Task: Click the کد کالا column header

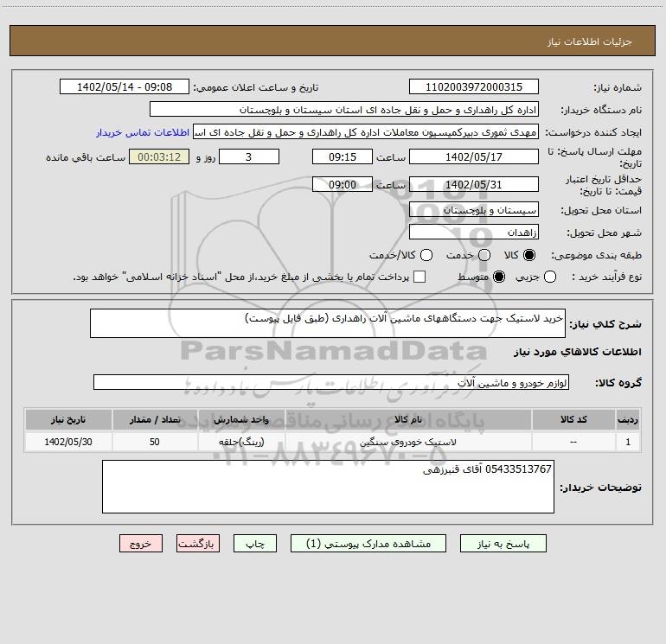Action: (x=573, y=420)
